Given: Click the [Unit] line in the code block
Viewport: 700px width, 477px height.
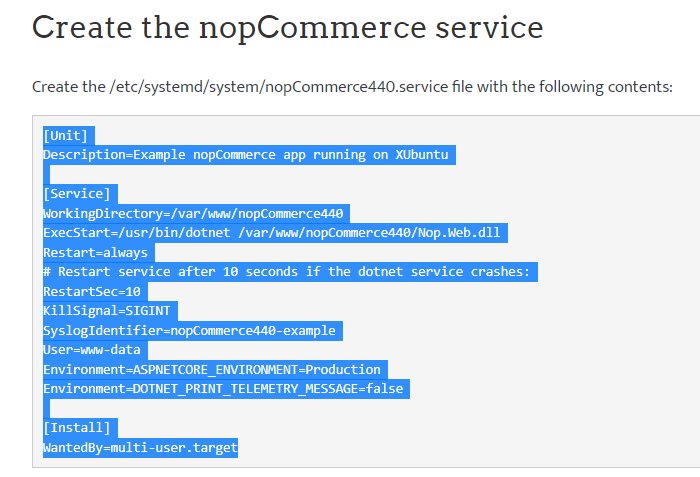Looking at the screenshot, I should (66, 136).
